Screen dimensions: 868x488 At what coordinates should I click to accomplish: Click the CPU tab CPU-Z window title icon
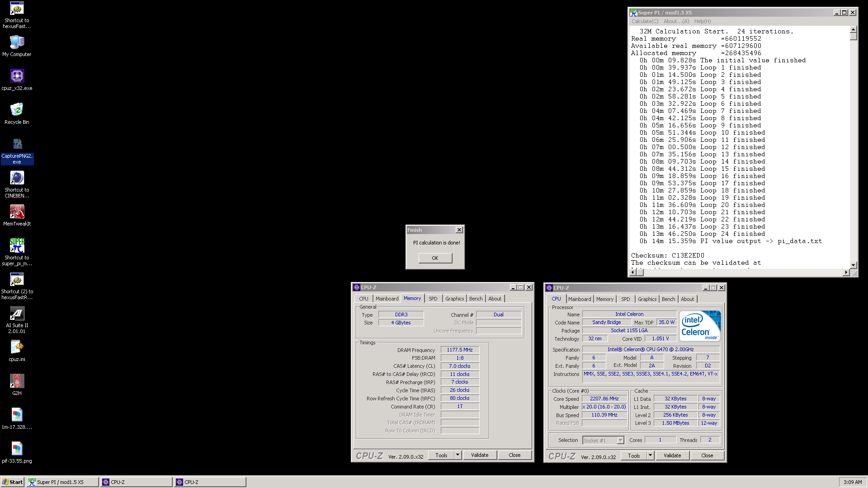coord(549,288)
